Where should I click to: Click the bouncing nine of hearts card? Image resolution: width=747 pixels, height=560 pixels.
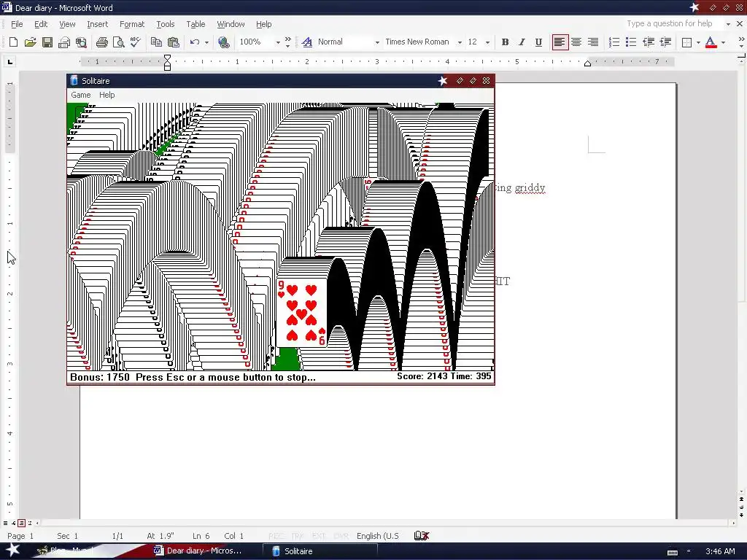point(302,313)
